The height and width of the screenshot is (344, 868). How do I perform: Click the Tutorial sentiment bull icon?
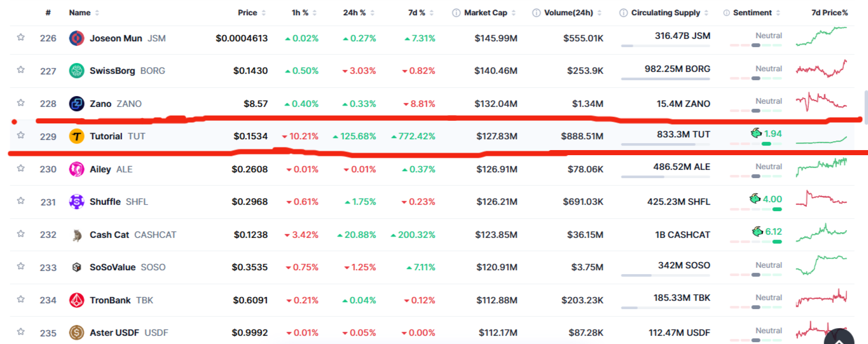pos(755,133)
